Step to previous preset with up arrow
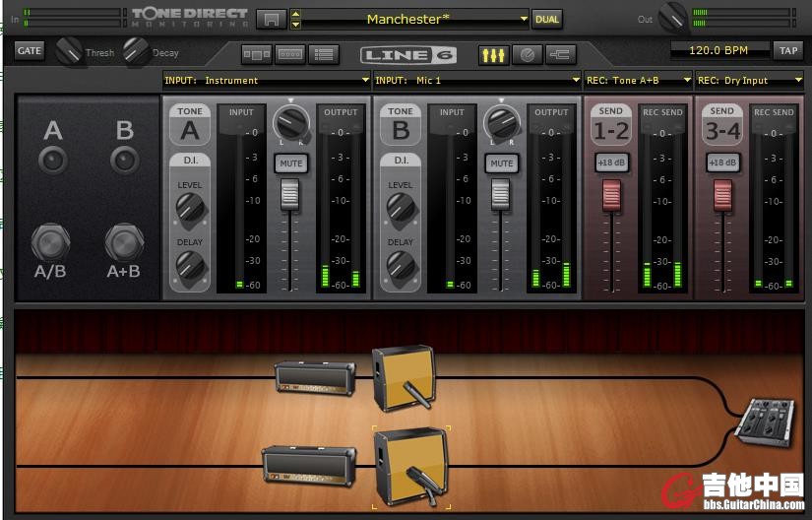This screenshot has height=520, width=812. [x=295, y=15]
